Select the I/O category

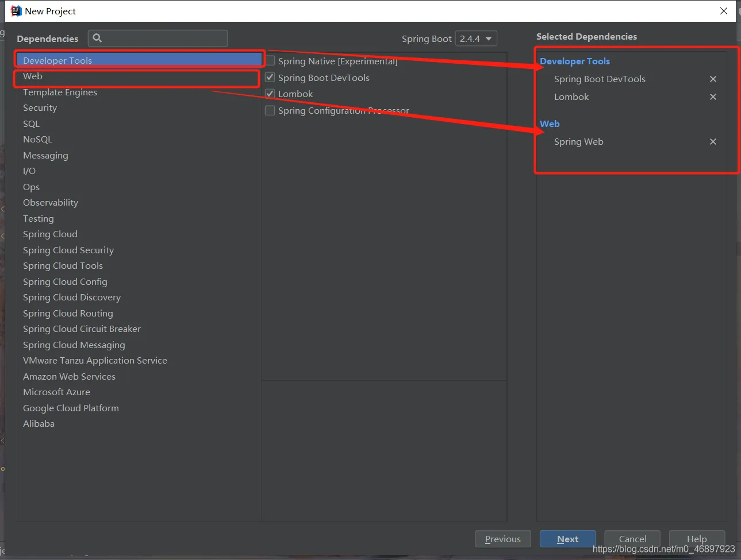coord(139,171)
